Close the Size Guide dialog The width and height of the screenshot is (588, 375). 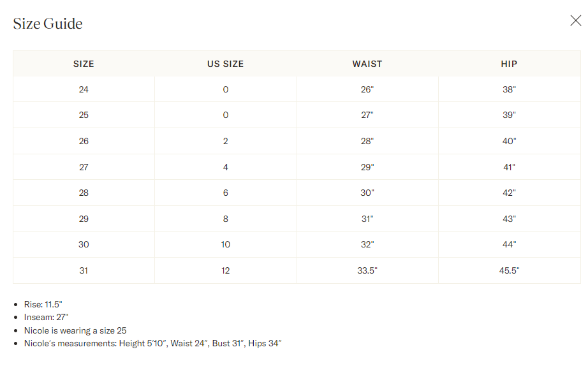[x=575, y=20]
